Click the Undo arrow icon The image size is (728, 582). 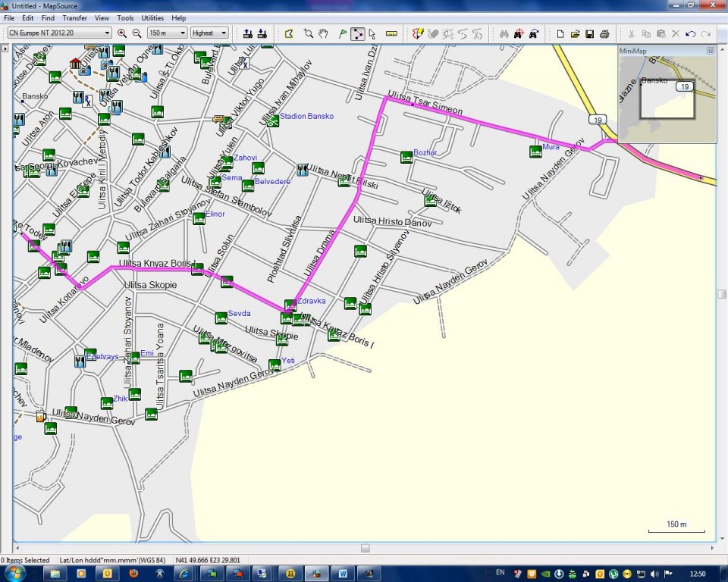(x=690, y=33)
